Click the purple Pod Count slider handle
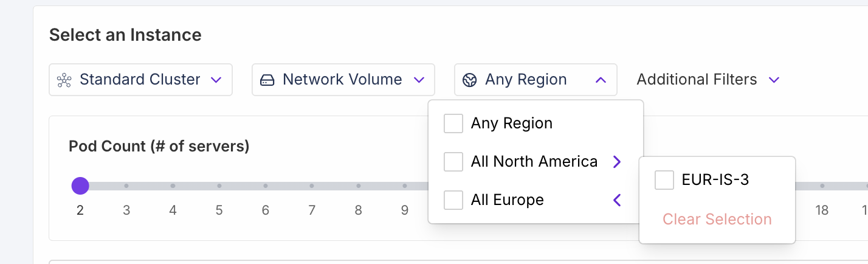The width and height of the screenshot is (868, 264). (80, 186)
